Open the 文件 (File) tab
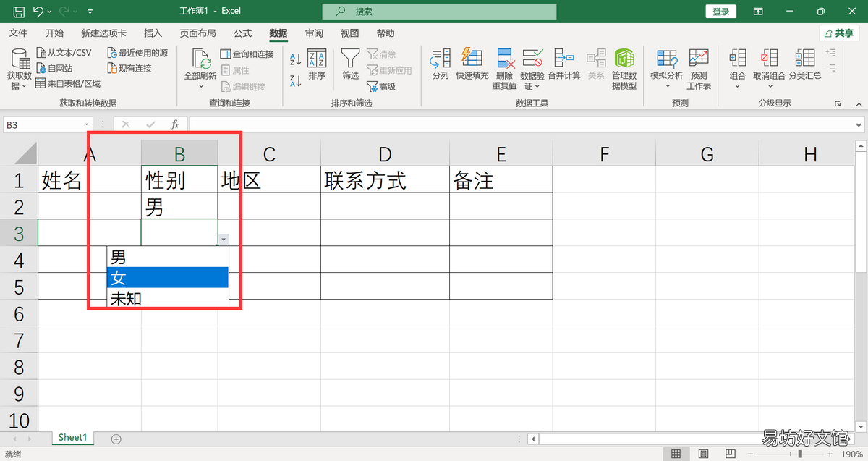This screenshot has height=461, width=868. click(18, 33)
